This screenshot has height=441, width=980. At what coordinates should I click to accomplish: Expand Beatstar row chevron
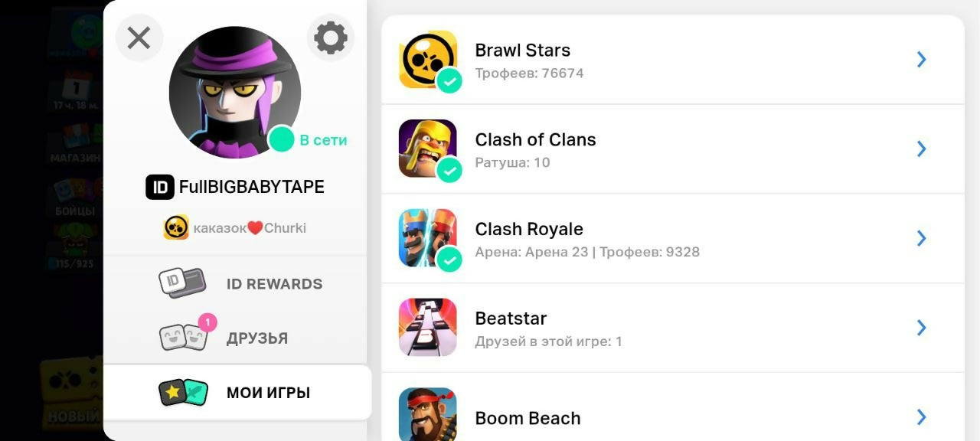pyautogui.click(x=922, y=328)
